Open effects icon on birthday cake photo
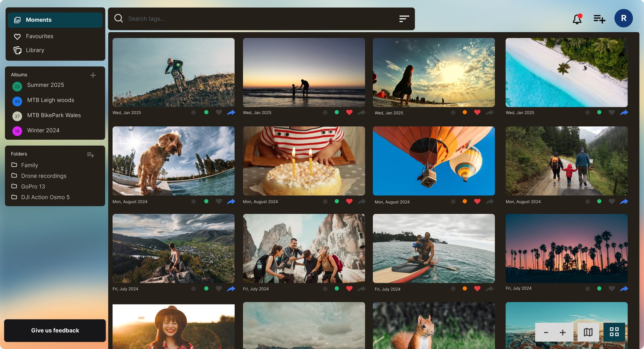 [x=325, y=202]
